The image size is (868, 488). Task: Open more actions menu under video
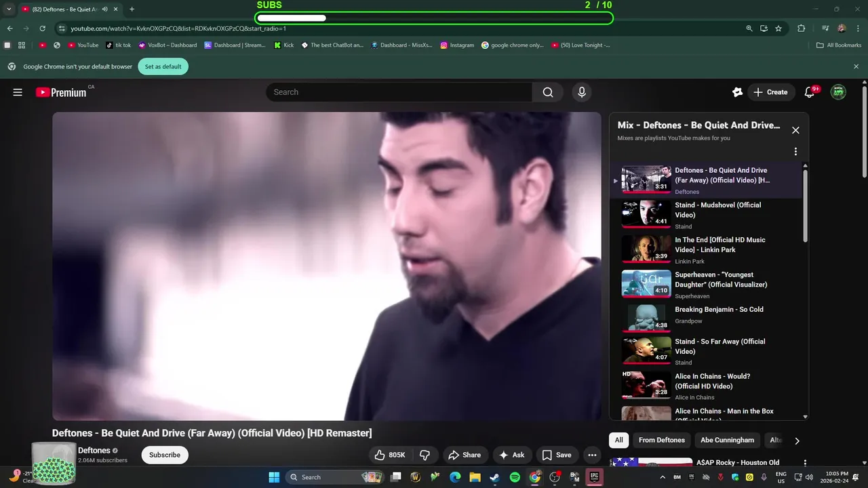click(x=592, y=455)
